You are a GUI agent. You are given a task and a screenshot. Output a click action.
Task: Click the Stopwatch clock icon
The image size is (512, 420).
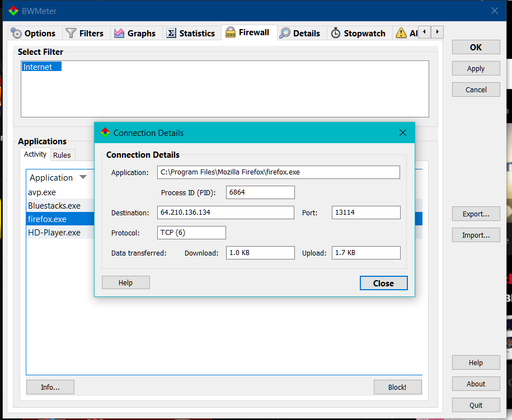336,33
